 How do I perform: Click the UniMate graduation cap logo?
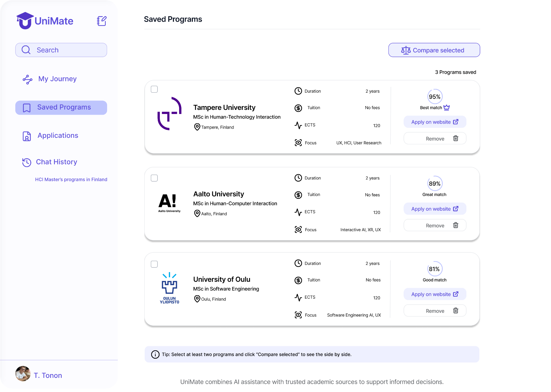[25, 21]
